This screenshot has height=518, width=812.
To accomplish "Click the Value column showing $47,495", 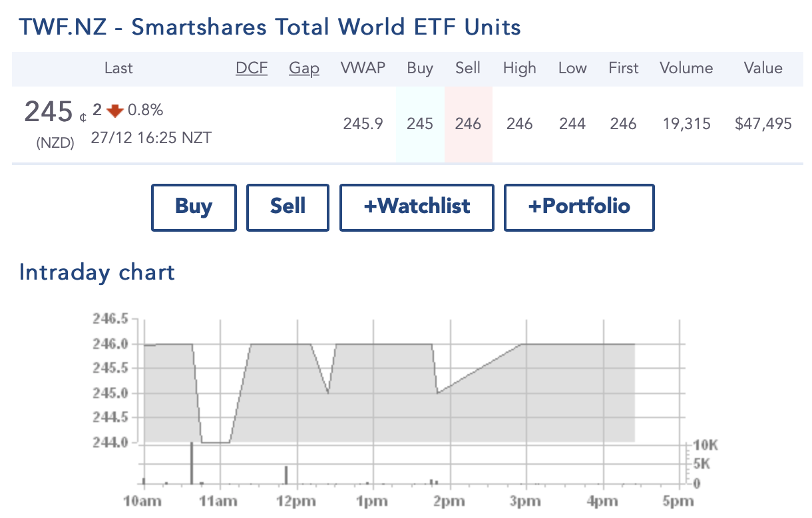I will pyautogui.click(x=763, y=124).
